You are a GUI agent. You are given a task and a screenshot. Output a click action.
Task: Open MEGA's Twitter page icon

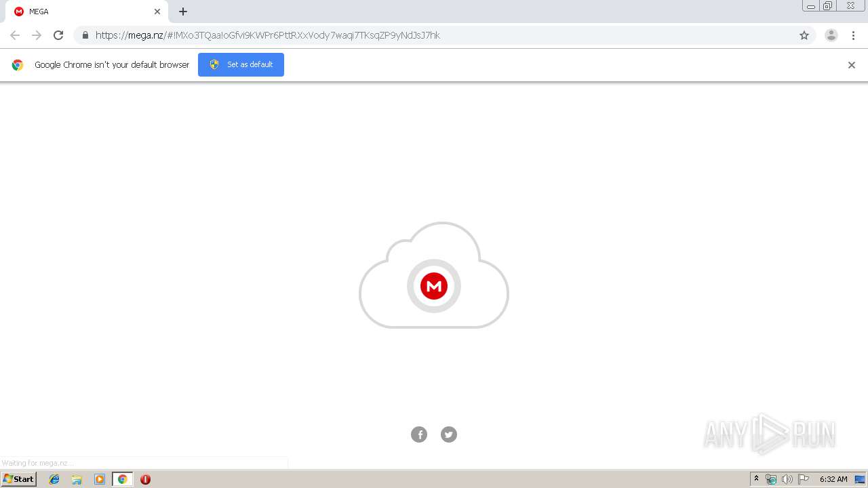coord(449,434)
